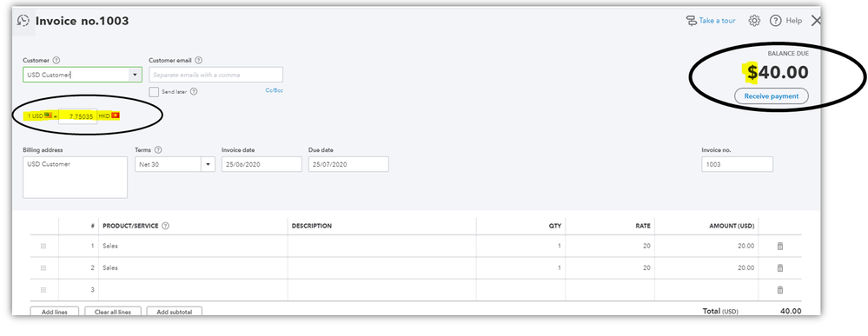Click the $40.00 balance due amount
The width and height of the screenshot is (868, 336).
[778, 73]
